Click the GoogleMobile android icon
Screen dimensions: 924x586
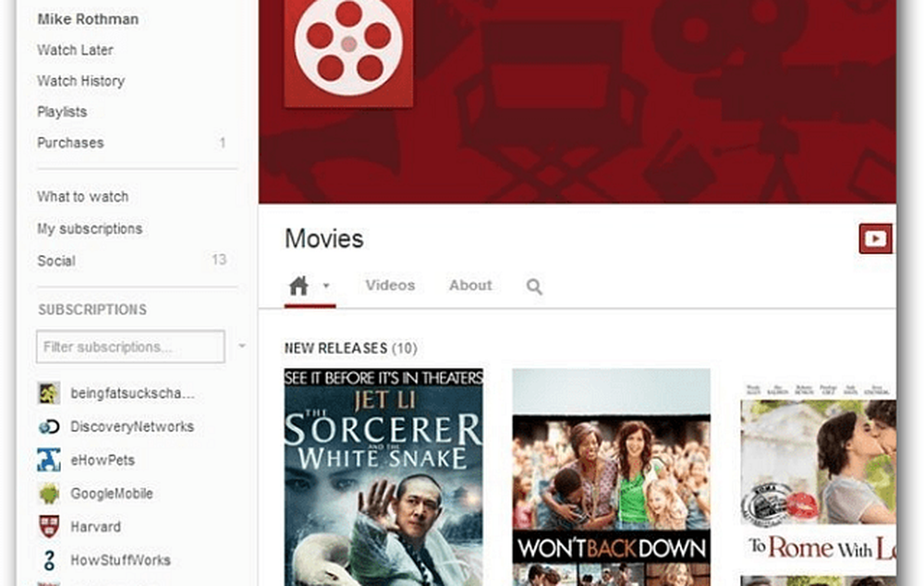click(x=49, y=494)
